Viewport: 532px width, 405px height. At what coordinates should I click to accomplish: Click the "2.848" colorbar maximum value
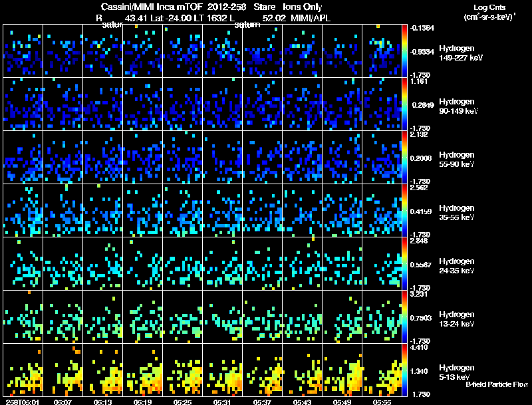(419, 241)
